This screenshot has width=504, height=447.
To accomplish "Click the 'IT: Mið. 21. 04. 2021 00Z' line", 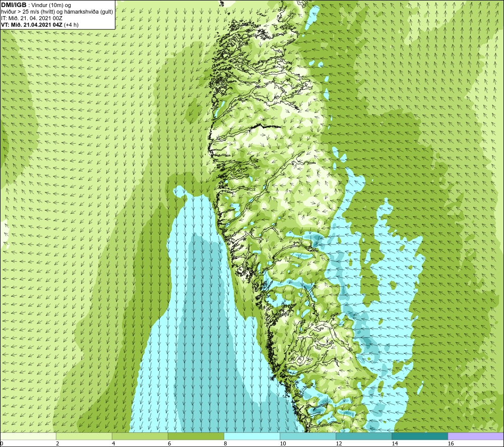I will click(31, 18).
